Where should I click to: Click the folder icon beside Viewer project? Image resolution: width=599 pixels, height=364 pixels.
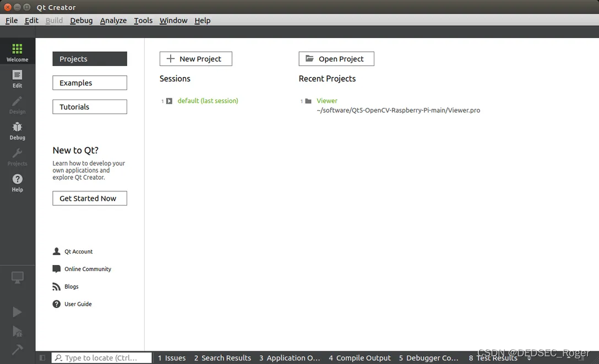click(x=308, y=101)
